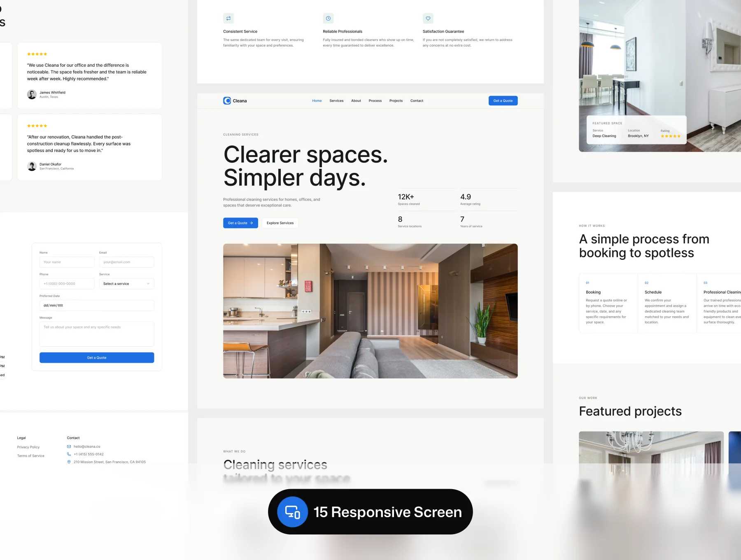Click the 15 Responsive Screen badge label

pyautogui.click(x=387, y=512)
